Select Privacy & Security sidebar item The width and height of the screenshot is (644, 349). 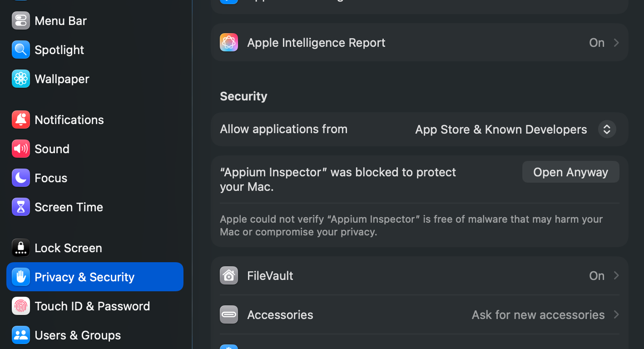click(84, 277)
